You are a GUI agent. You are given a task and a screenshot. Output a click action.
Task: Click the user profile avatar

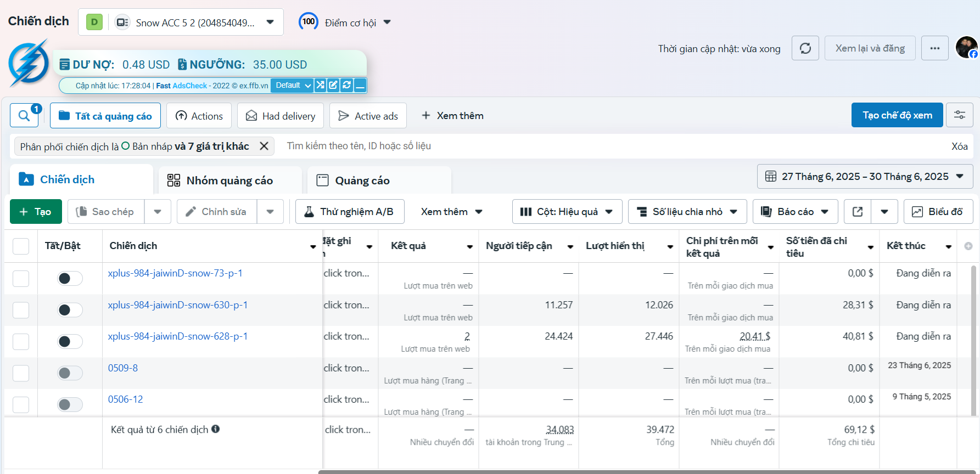[x=966, y=47]
